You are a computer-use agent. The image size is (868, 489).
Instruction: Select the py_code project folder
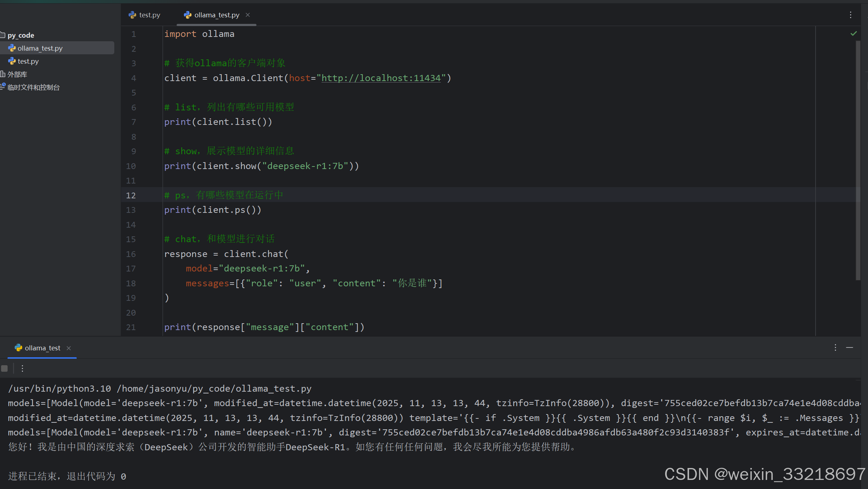(x=21, y=35)
